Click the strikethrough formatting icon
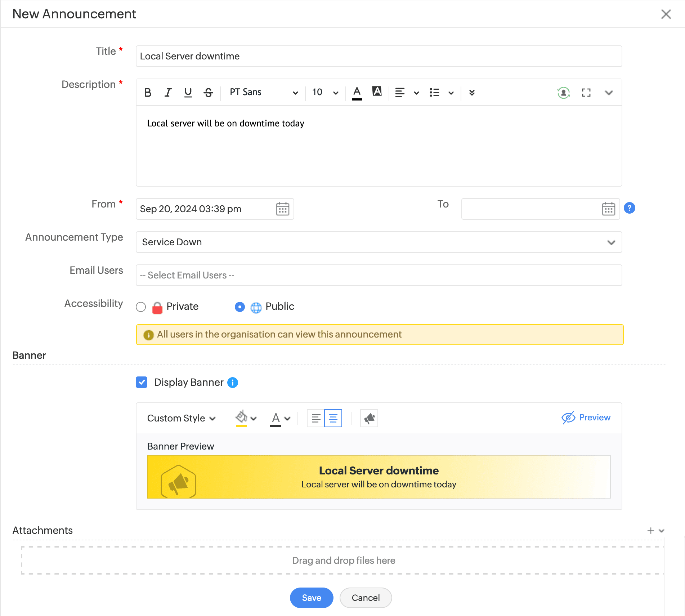 [208, 93]
